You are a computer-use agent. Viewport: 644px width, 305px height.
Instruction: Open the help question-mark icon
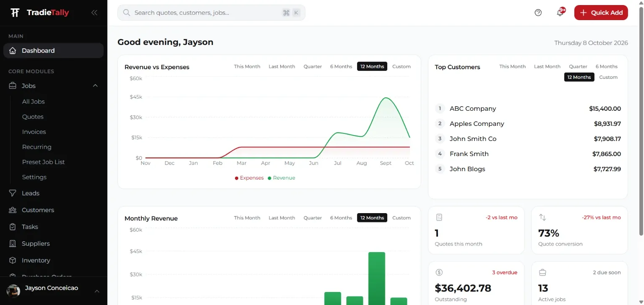[538, 13]
